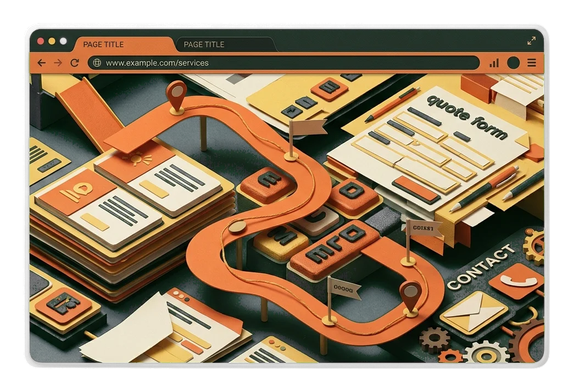Toggle fullscreen with the expand arrows icon

(531, 41)
